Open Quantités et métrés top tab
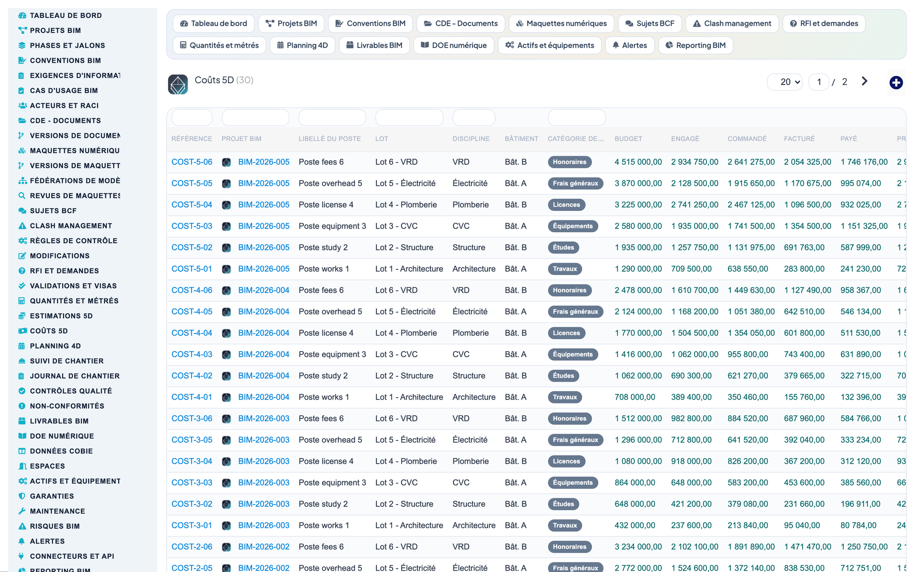Screen dimensions: 924x572 click(x=219, y=45)
